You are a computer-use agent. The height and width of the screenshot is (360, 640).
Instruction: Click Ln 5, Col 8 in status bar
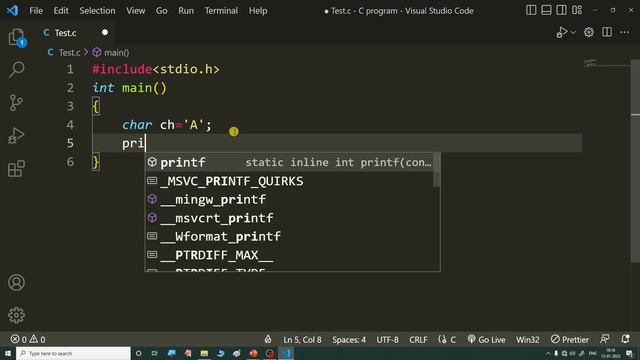[x=302, y=340]
